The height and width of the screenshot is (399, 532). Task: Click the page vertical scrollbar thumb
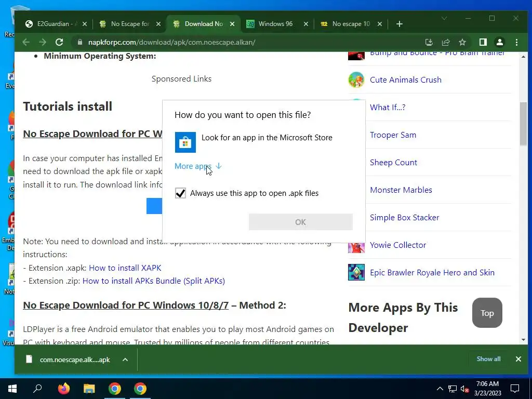pos(523,124)
